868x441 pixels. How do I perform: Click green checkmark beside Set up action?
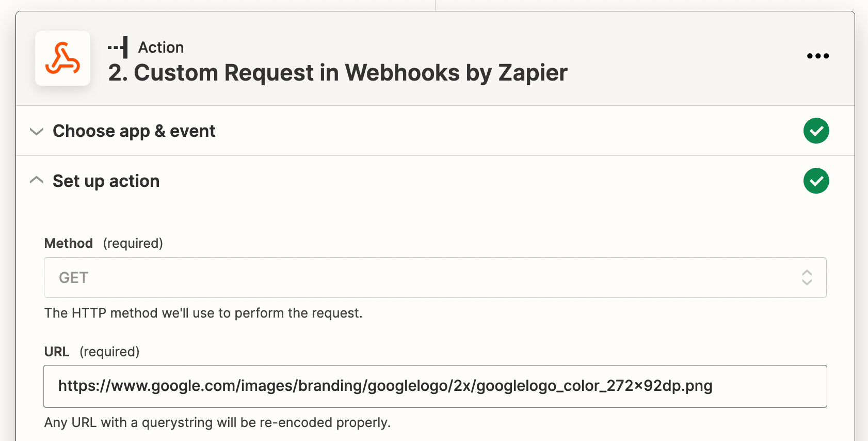[x=816, y=181]
